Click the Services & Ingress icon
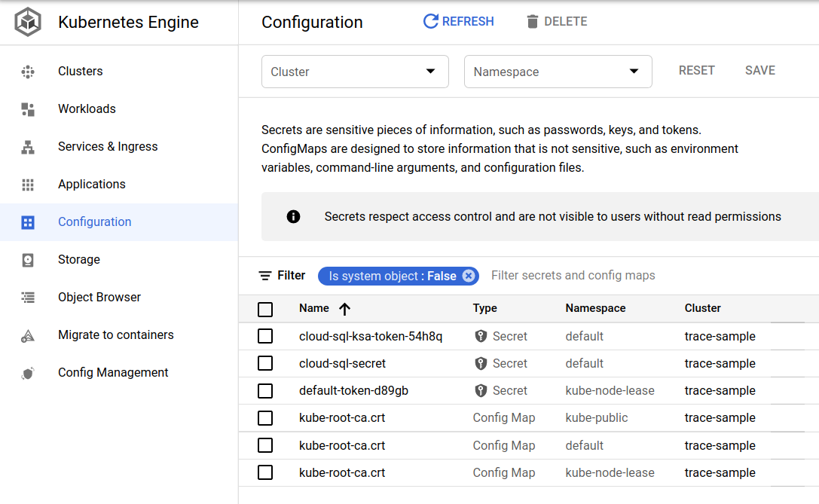The height and width of the screenshot is (504, 819). click(28, 147)
